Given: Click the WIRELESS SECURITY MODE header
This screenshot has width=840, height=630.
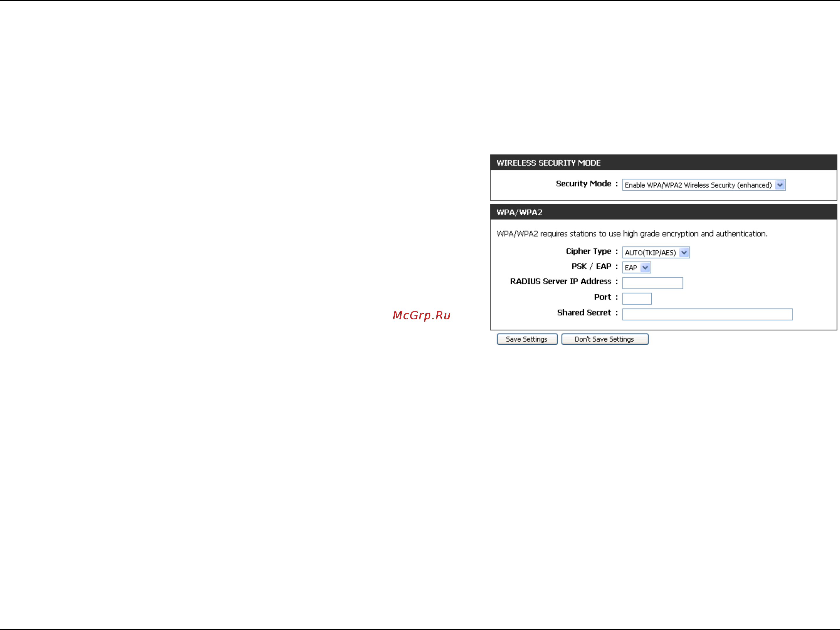Looking at the screenshot, I should coord(663,162).
